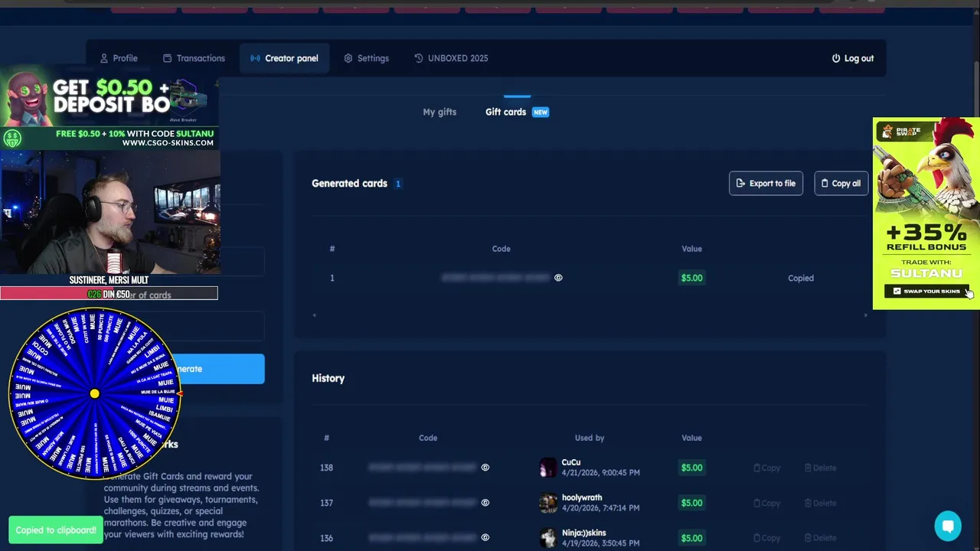Screen dimensions: 980x551
Task: Click Copy in row 137
Action: (766, 503)
